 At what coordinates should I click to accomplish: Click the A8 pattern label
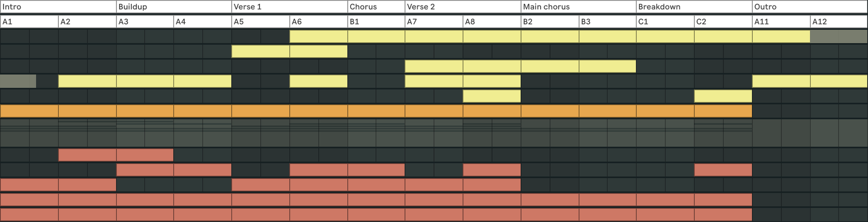click(470, 22)
